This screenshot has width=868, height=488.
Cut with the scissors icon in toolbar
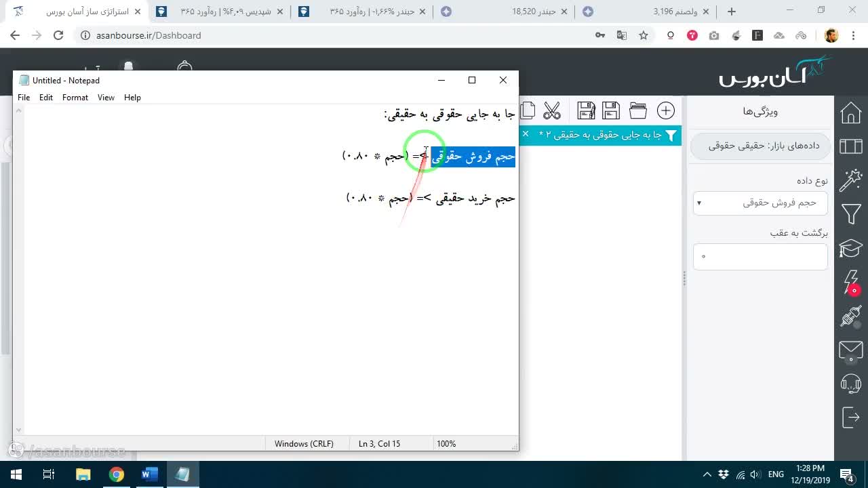(x=552, y=110)
